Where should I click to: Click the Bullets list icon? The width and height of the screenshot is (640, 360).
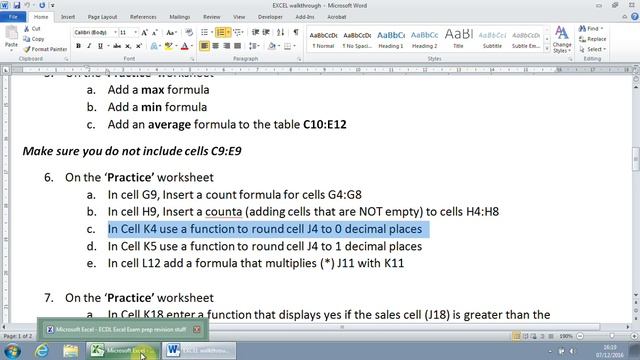pos(204,32)
